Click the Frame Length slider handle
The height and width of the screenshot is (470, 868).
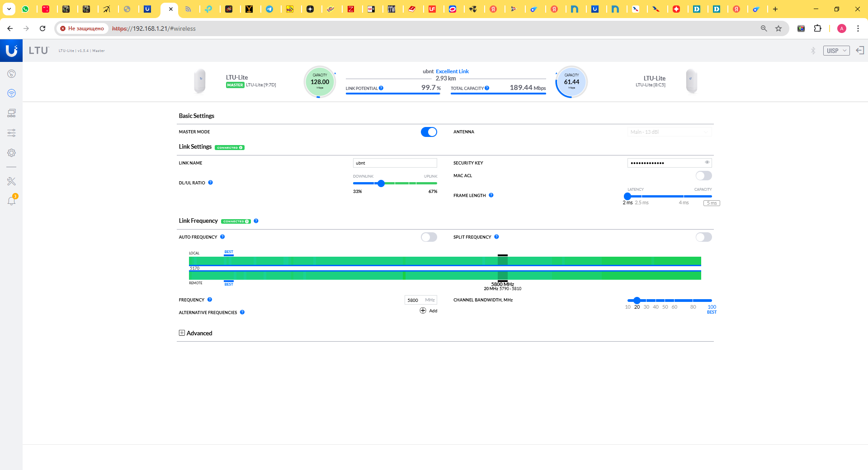627,196
